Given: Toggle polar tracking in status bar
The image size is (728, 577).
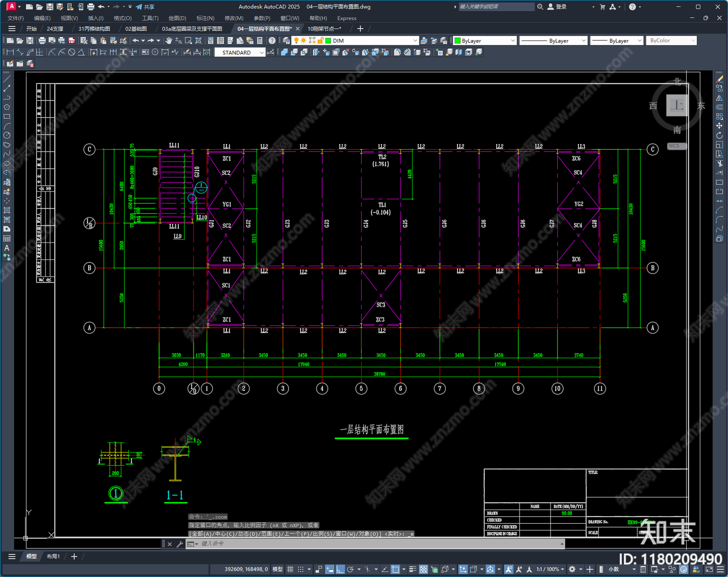Looking at the screenshot, I should (350, 569).
